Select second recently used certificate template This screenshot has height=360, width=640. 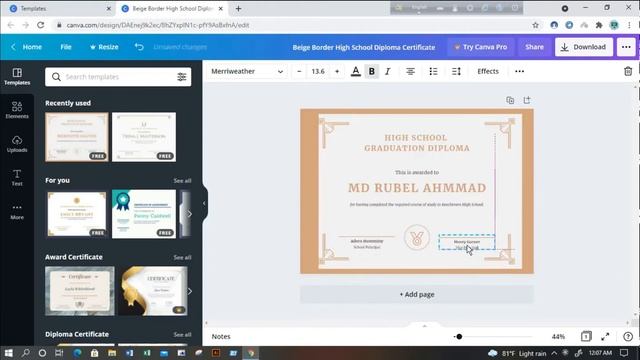(x=144, y=137)
